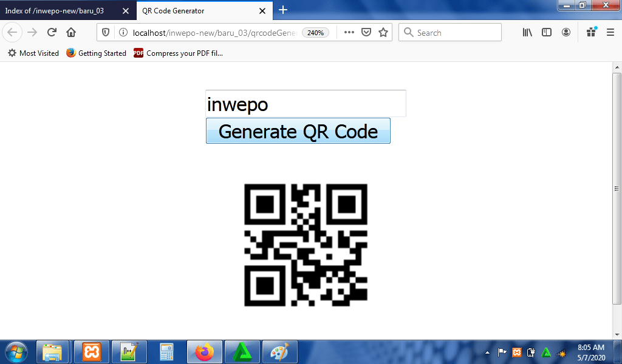This screenshot has height=364, width=622.
Task: Show hidden system tray icons
Action: (488, 352)
